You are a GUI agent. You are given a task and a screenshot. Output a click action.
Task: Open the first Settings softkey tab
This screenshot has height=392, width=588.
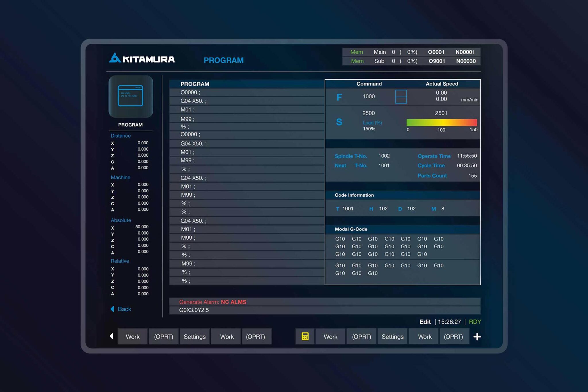click(194, 337)
